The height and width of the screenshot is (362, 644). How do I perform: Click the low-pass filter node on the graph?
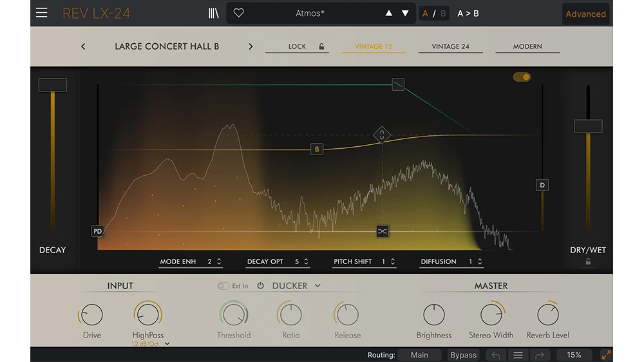398,84
